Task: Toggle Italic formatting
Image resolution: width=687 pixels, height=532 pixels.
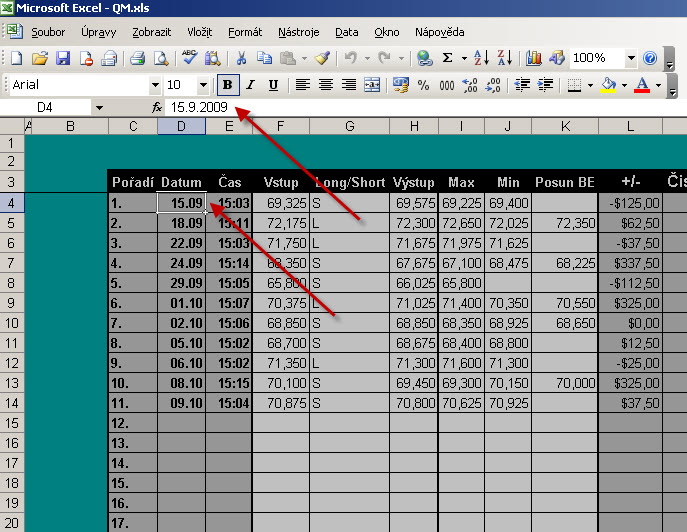Action: [x=251, y=85]
